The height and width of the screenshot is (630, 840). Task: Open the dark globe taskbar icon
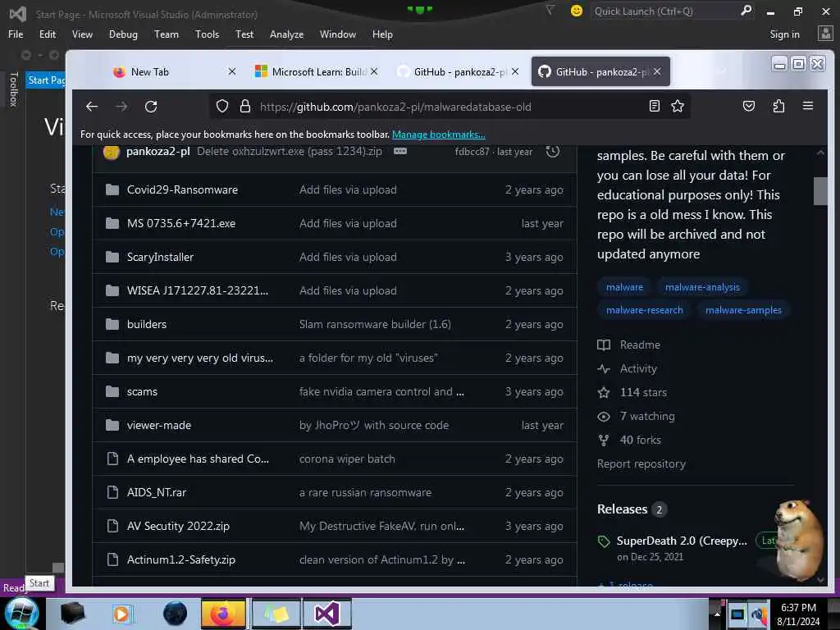pos(175,614)
